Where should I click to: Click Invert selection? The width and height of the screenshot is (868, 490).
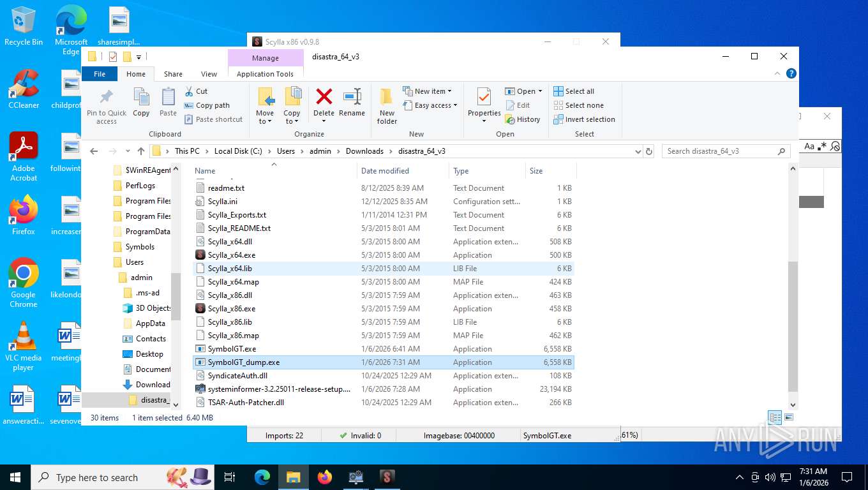pos(584,119)
